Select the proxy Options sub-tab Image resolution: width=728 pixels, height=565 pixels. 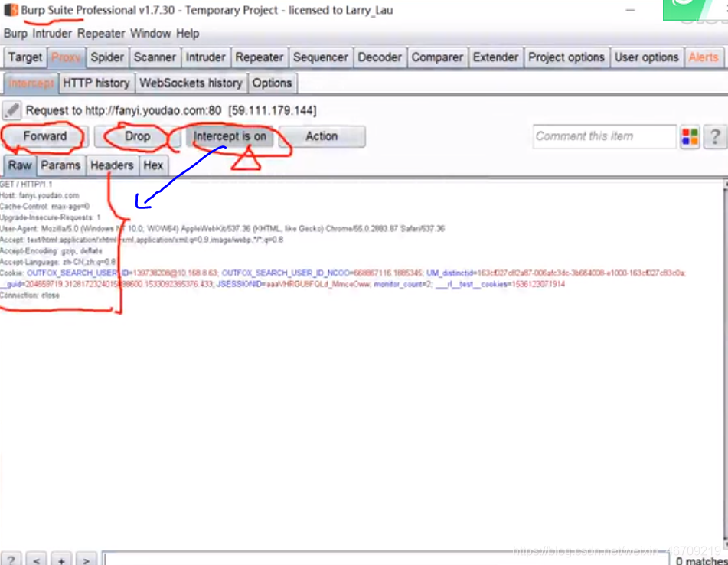(272, 83)
